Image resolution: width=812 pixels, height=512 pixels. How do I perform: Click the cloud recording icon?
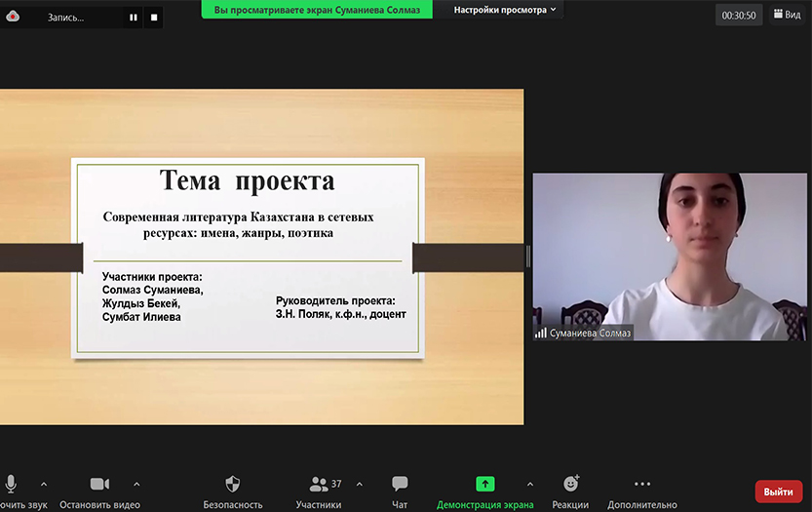tap(13, 16)
